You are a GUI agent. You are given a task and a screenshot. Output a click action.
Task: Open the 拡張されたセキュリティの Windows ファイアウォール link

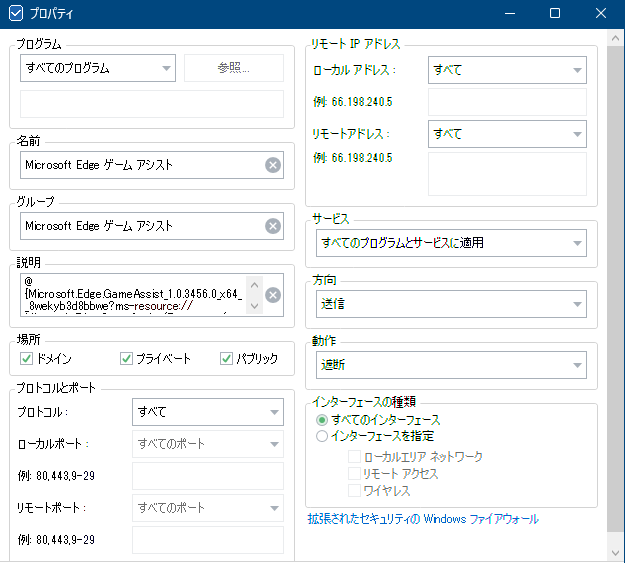[x=423, y=519]
